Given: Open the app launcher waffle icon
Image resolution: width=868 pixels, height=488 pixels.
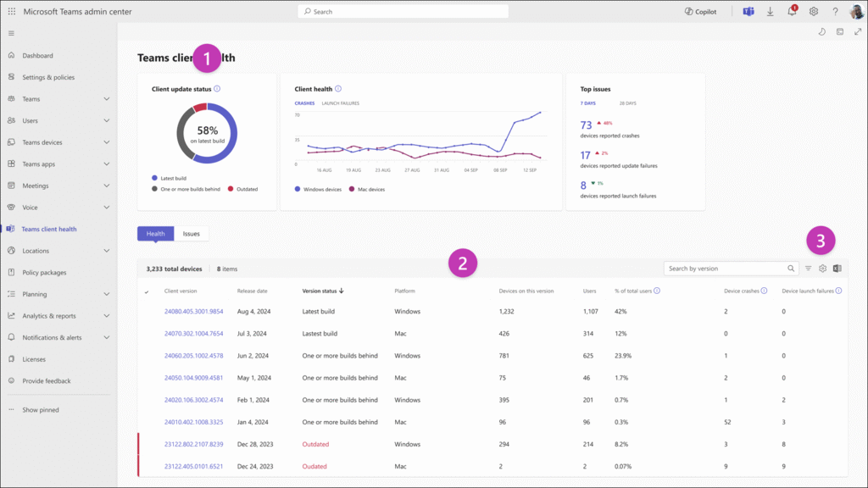Looking at the screenshot, I should [12, 11].
